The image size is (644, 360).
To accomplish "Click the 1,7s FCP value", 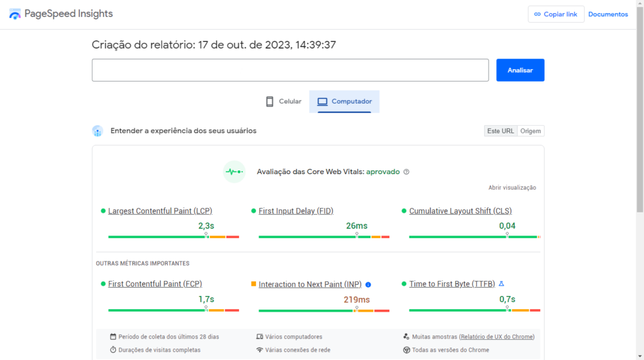I will [x=206, y=299].
